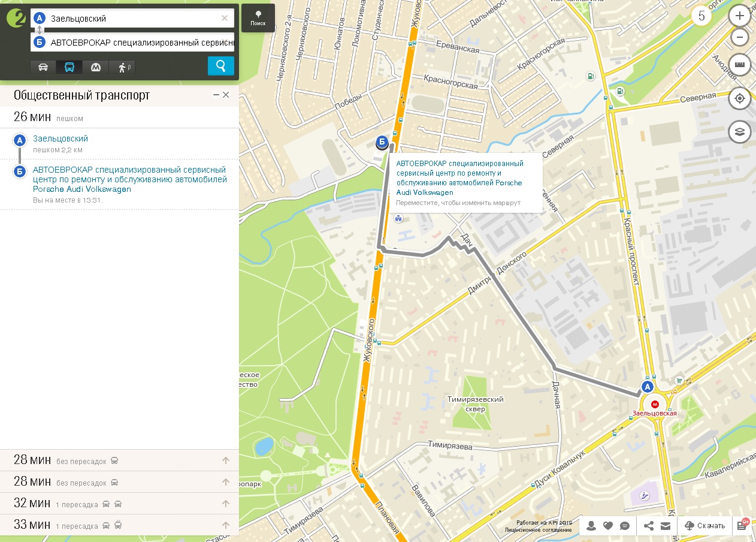756x542 pixels.
Task: Swap points A and Б with arrows icon
Action: tap(40, 30)
